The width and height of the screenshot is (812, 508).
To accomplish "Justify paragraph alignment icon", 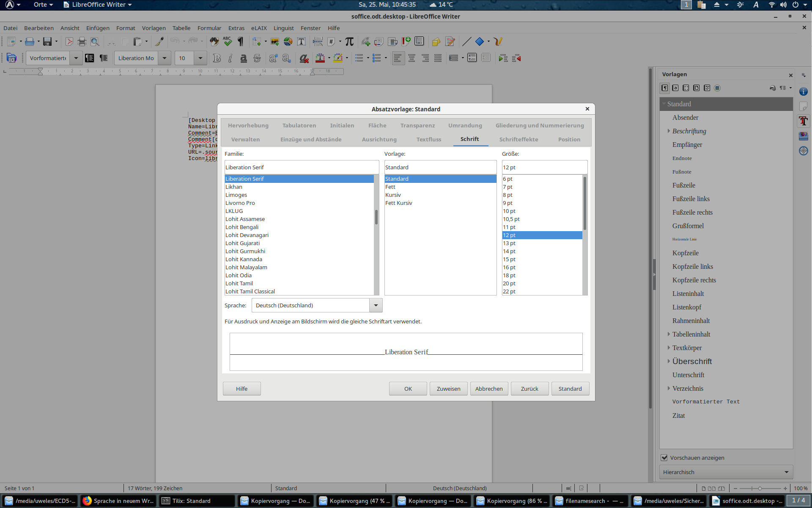I will (x=438, y=58).
